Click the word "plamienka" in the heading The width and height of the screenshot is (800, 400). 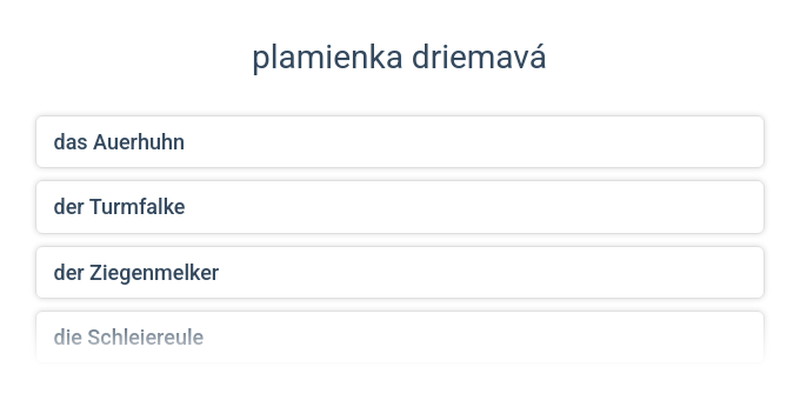click(328, 58)
